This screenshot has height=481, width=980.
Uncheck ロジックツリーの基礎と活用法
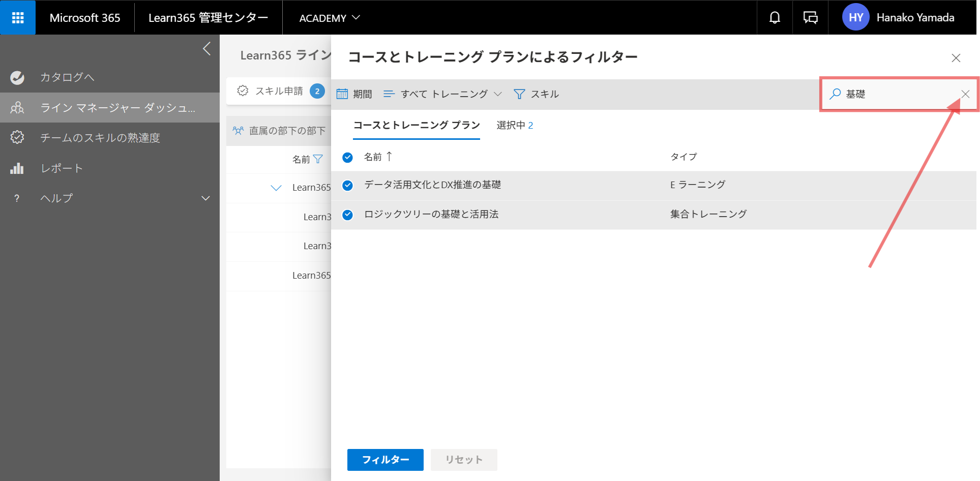(347, 215)
